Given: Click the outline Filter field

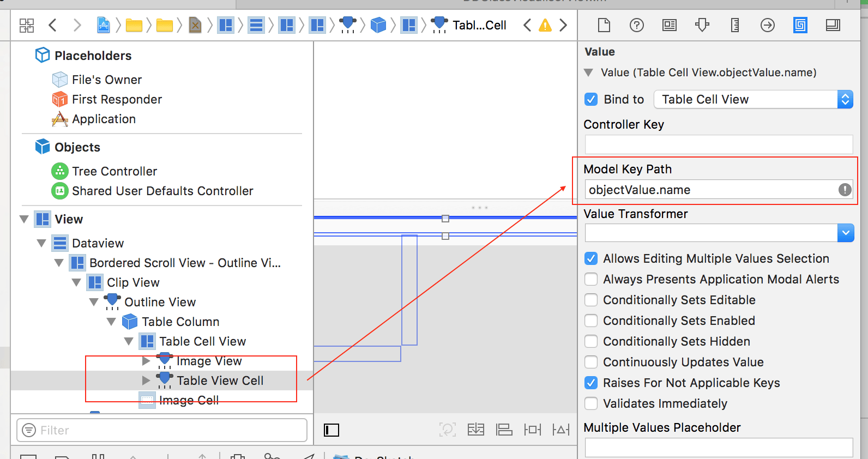Looking at the screenshot, I should [x=162, y=430].
